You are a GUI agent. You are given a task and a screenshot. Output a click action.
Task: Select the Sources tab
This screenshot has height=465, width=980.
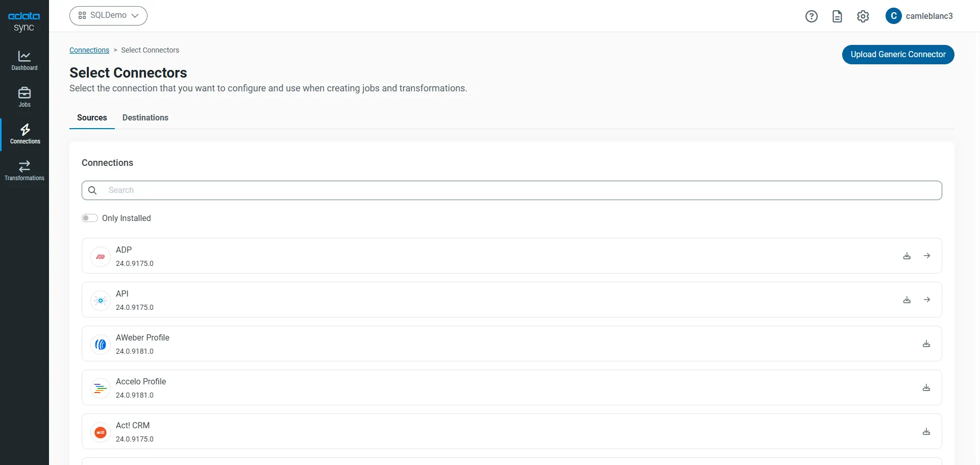[x=92, y=117]
